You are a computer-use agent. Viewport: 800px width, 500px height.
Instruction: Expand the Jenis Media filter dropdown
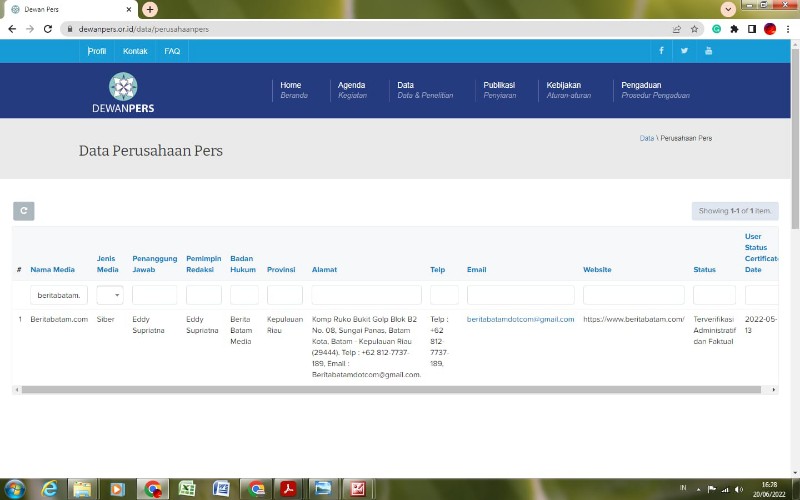click(110, 295)
